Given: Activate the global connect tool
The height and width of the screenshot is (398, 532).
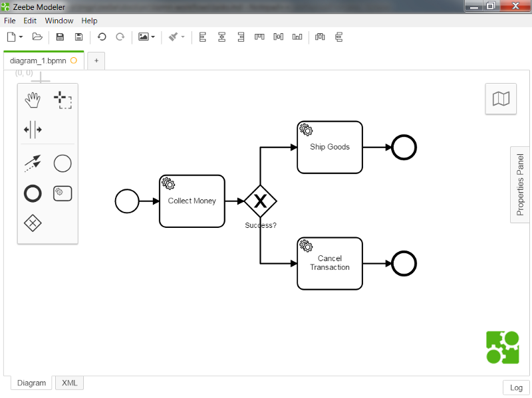Looking at the screenshot, I should coord(33,163).
